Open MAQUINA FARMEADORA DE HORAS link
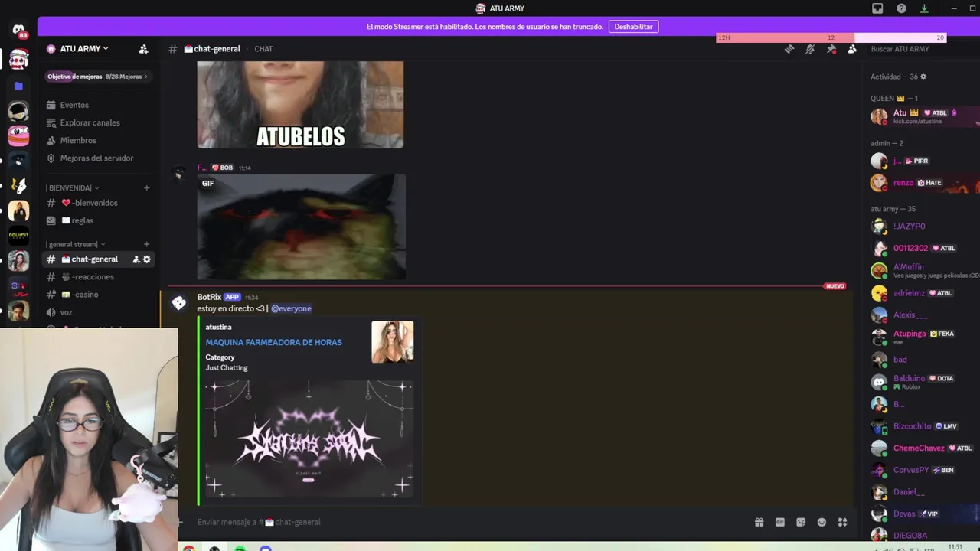The height and width of the screenshot is (551, 980). pyautogui.click(x=273, y=342)
